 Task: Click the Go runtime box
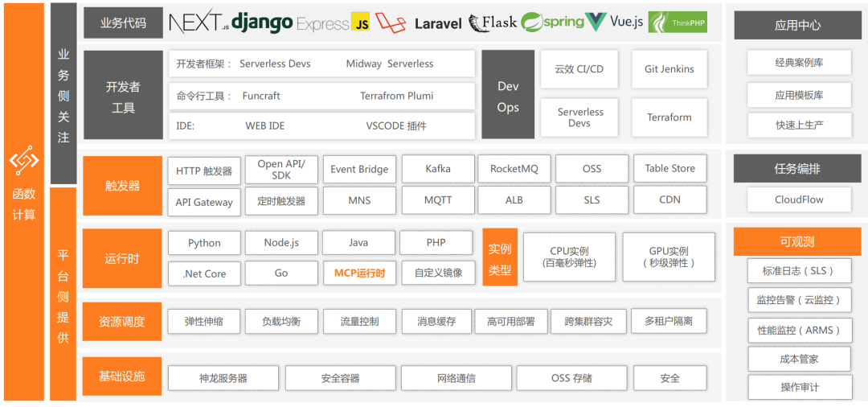(x=281, y=273)
